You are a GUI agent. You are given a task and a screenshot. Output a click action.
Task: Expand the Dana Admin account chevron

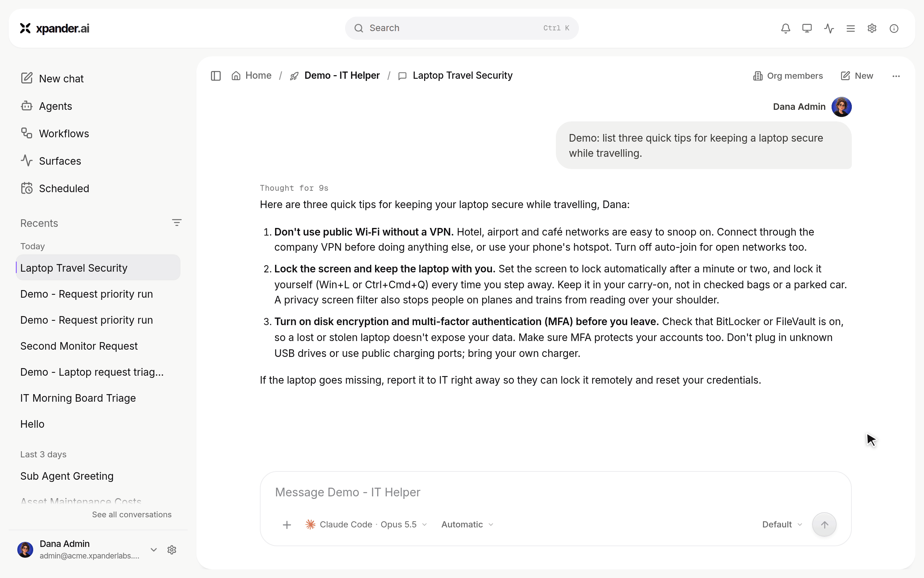[x=153, y=550]
